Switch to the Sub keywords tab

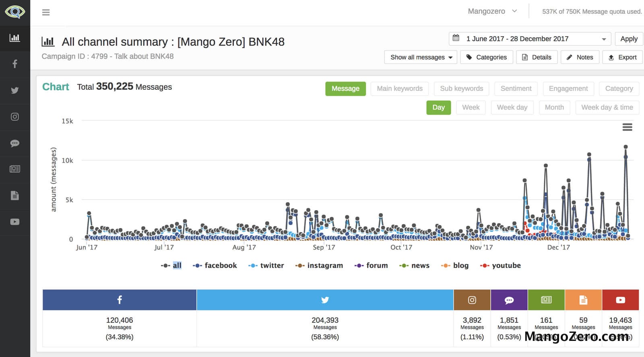[x=461, y=89]
